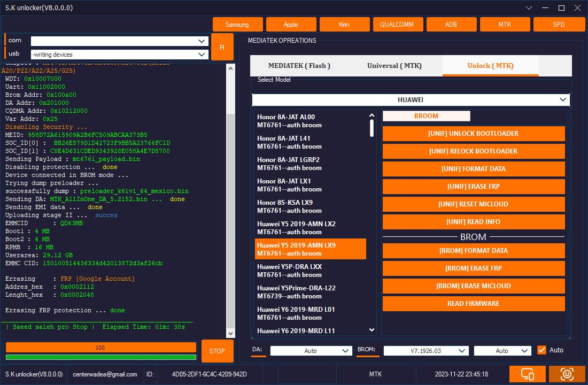
Task: Toggle the Auto checkbox
Action: tap(541, 350)
